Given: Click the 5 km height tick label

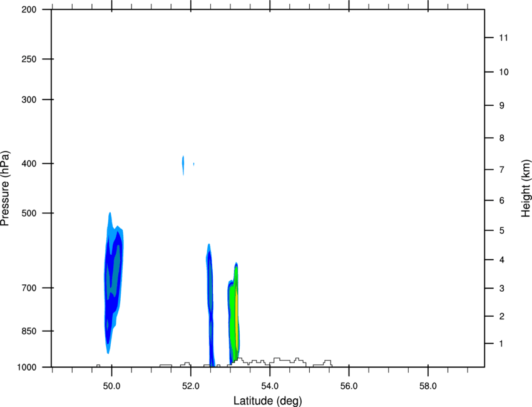Looking at the screenshot, I should pyautogui.click(x=501, y=230).
